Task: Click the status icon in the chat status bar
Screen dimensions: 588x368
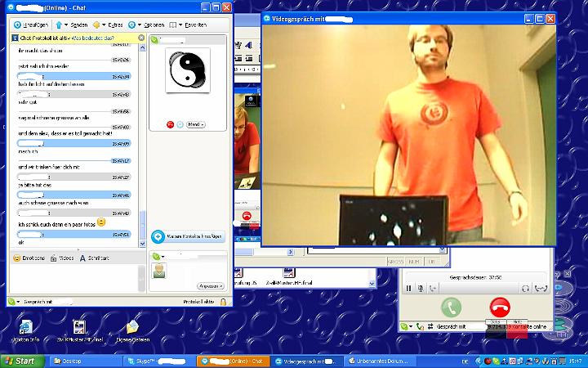Action: click(x=13, y=302)
